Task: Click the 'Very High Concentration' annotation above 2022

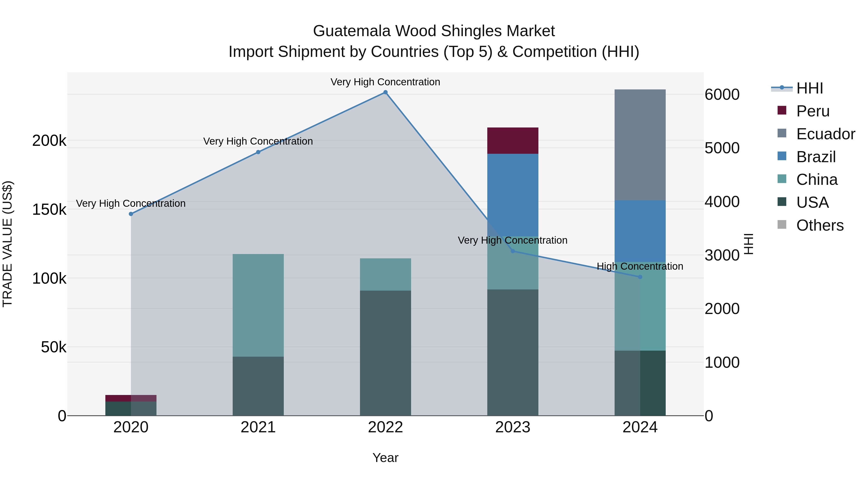Action: click(x=386, y=82)
